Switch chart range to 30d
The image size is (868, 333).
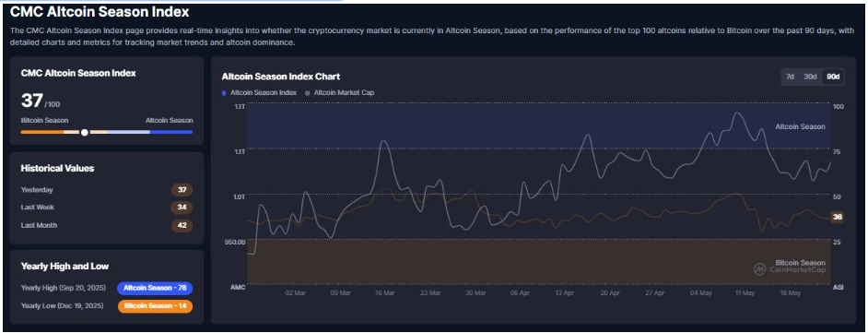(x=810, y=77)
